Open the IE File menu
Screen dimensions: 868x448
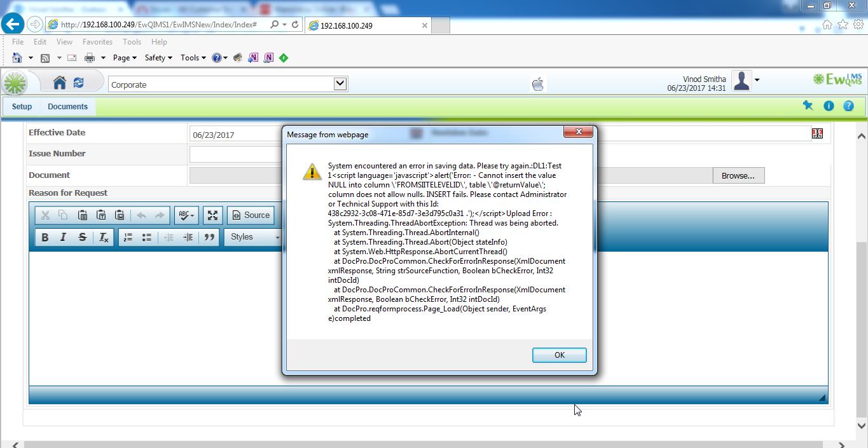click(18, 42)
